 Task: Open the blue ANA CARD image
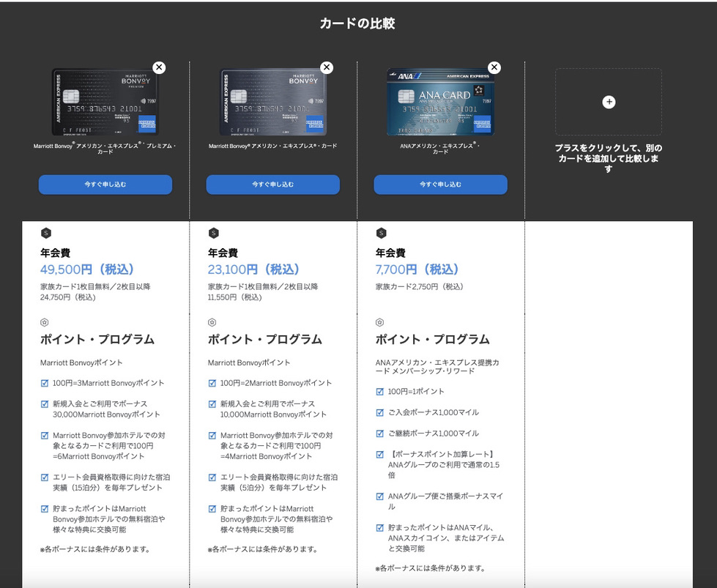click(440, 102)
